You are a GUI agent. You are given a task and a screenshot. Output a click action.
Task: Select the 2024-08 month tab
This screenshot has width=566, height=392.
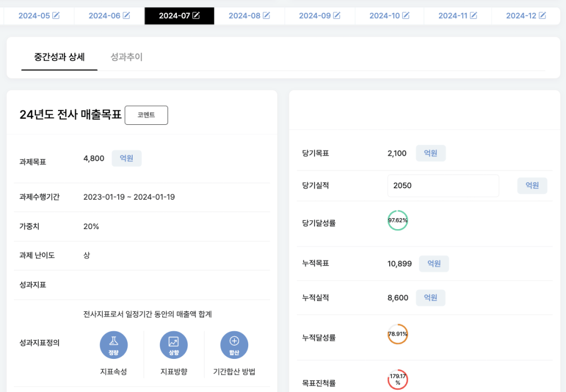249,16
